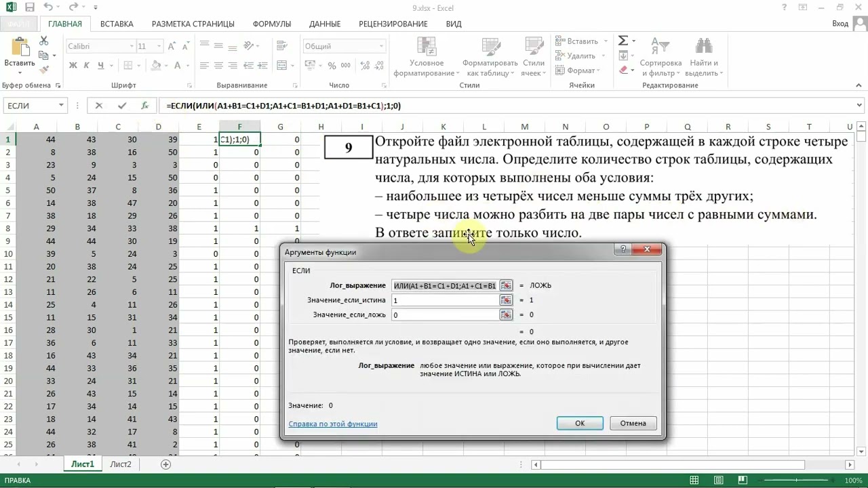Click the zoom slider in the status bar
The image size is (868, 488).
797,480
